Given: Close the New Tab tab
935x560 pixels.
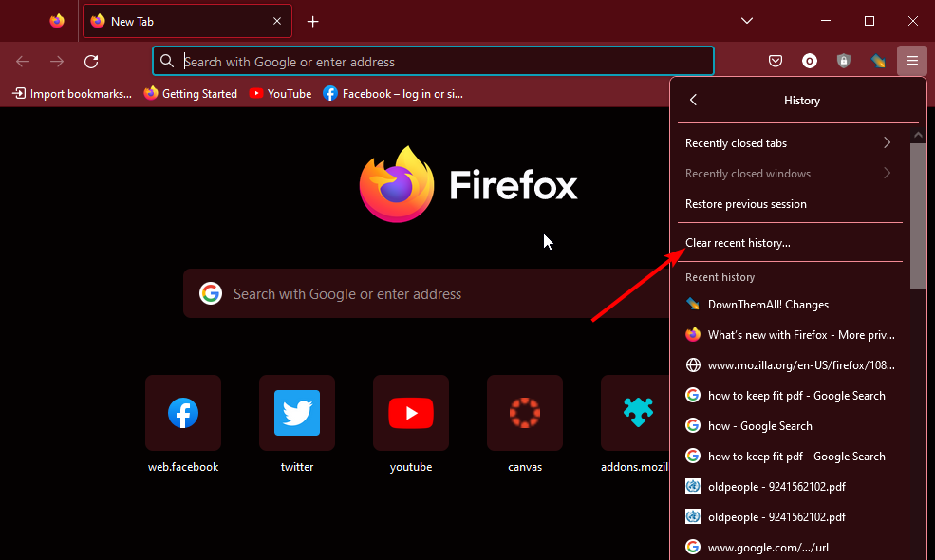Looking at the screenshot, I should click(x=276, y=21).
